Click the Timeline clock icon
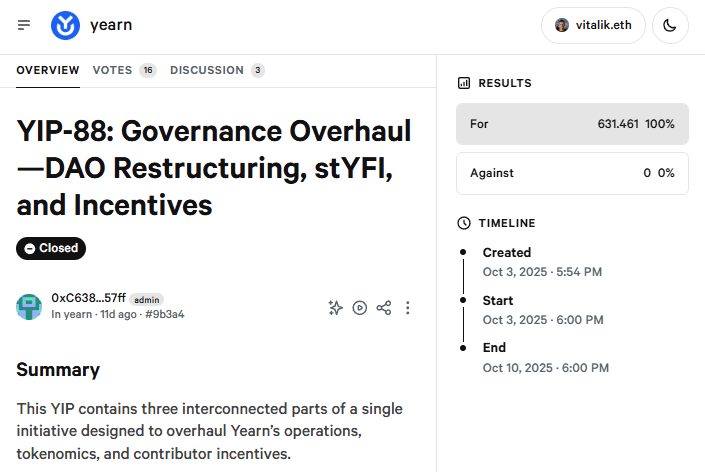The image size is (705, 472). click(463, 223)
